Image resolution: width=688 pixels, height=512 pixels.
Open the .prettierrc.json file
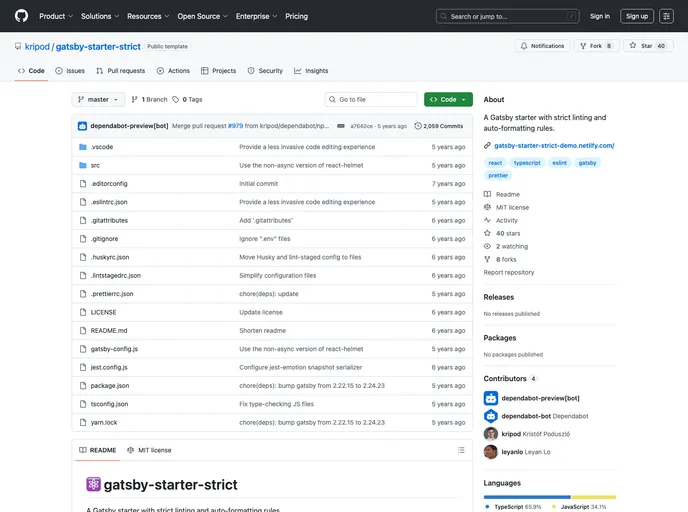(112, 294)
